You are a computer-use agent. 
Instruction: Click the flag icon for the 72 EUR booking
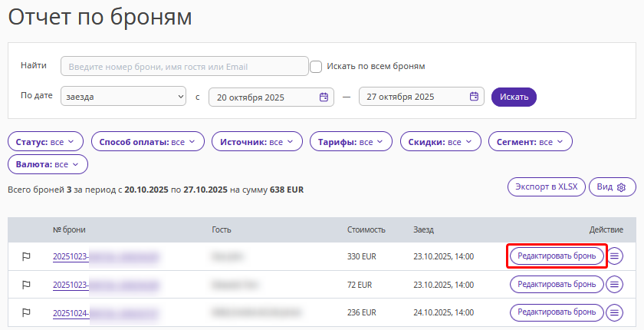click(26, 285)
